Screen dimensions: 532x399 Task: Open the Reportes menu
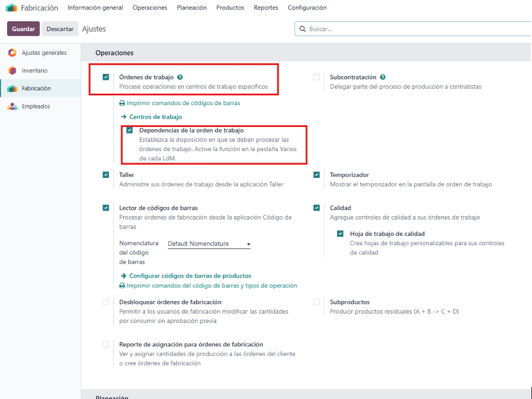[x=266, y=8]
